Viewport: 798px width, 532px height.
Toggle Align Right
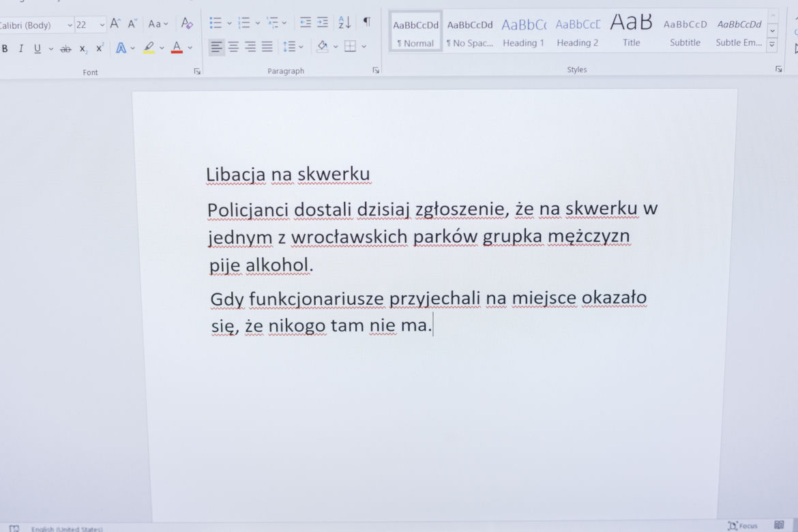[250, 47]
